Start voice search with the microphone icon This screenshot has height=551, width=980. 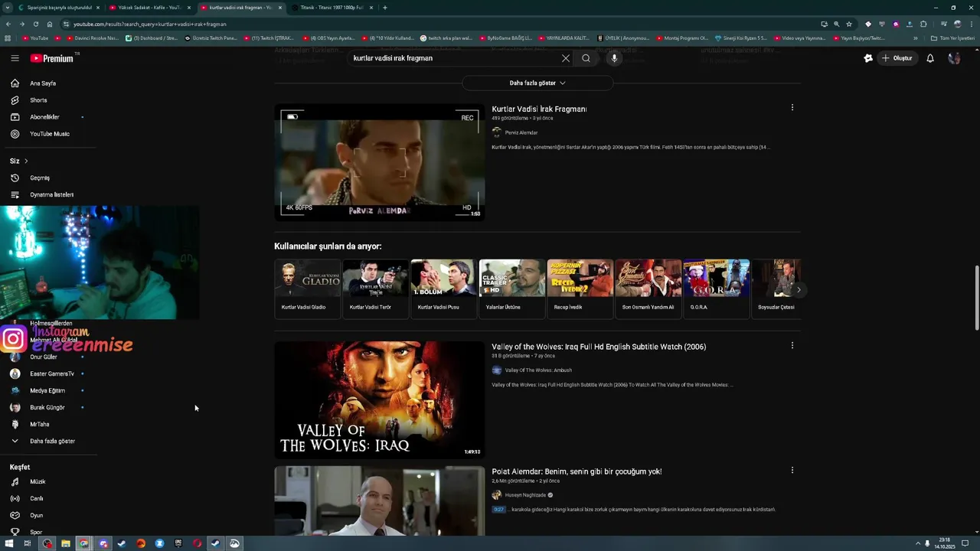614,58
